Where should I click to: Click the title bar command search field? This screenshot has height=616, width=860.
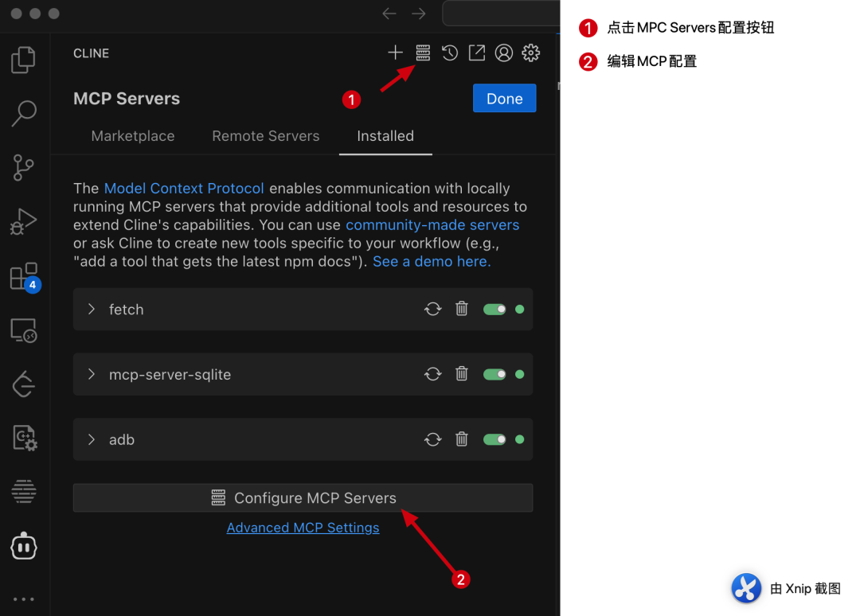coord(501,14)
